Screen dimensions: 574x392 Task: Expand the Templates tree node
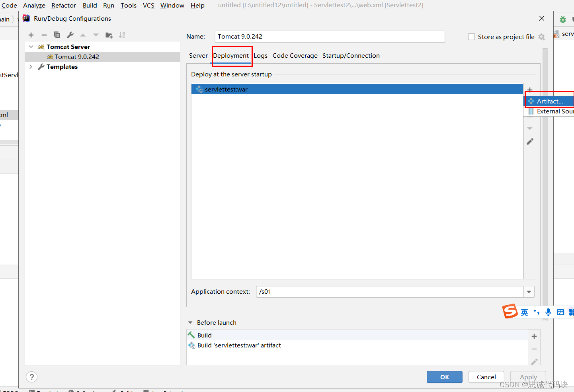(x=31, y=66)
